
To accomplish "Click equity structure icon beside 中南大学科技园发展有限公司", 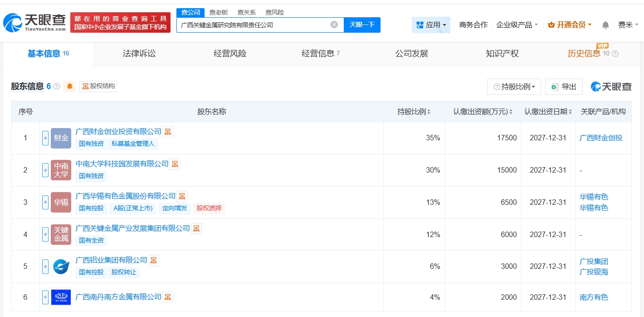I will (x=175, y=164).
